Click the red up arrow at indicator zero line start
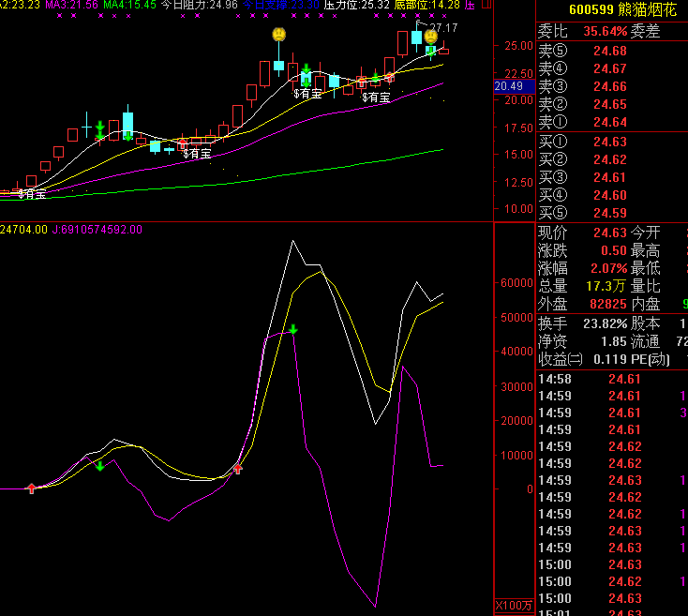The width and height of the screenshot is (688, 616). point(32,488)
